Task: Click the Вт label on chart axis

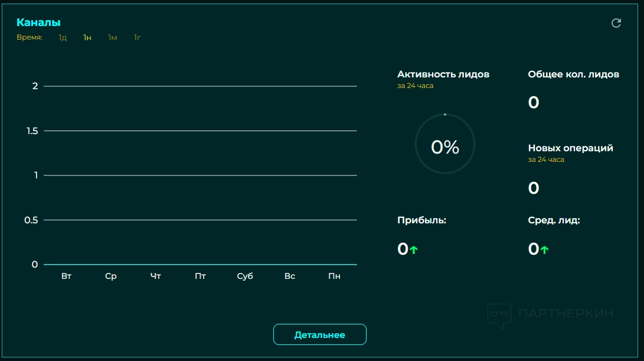Action: 66,277
